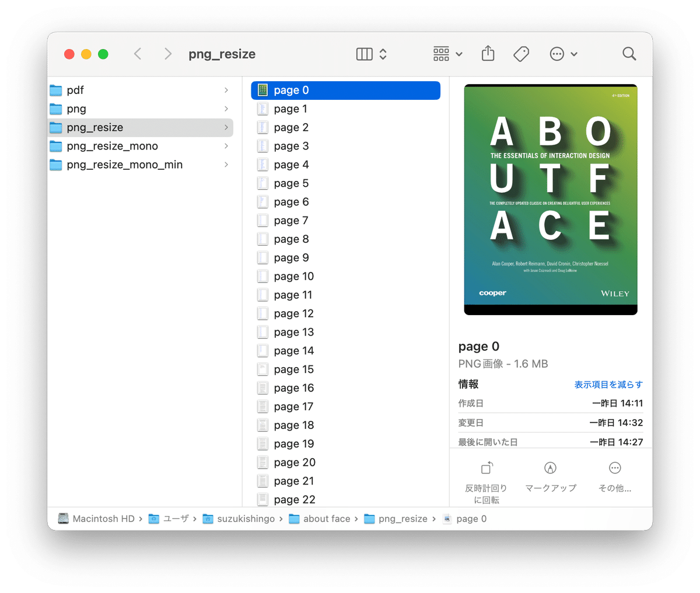Click the Share toolbar icon
The image size is (700, 593).
(x=488, y=54)
